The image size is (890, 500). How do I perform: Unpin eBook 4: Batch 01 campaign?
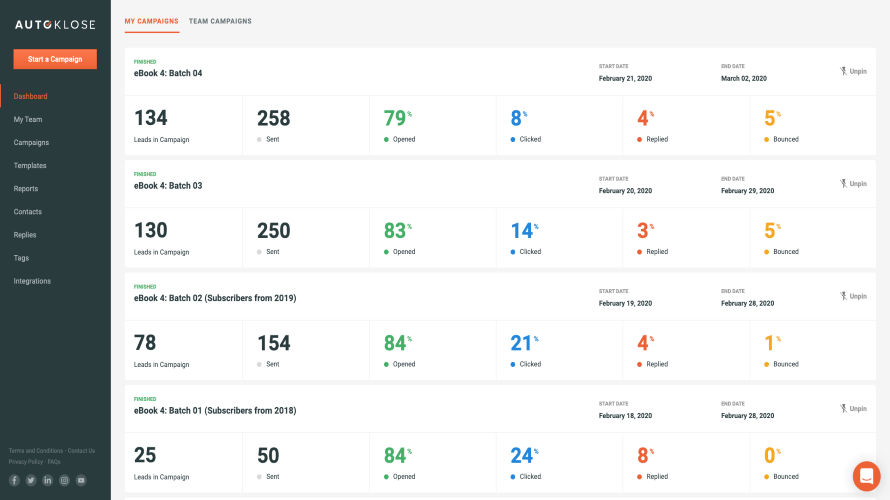[x=857, y=409]
